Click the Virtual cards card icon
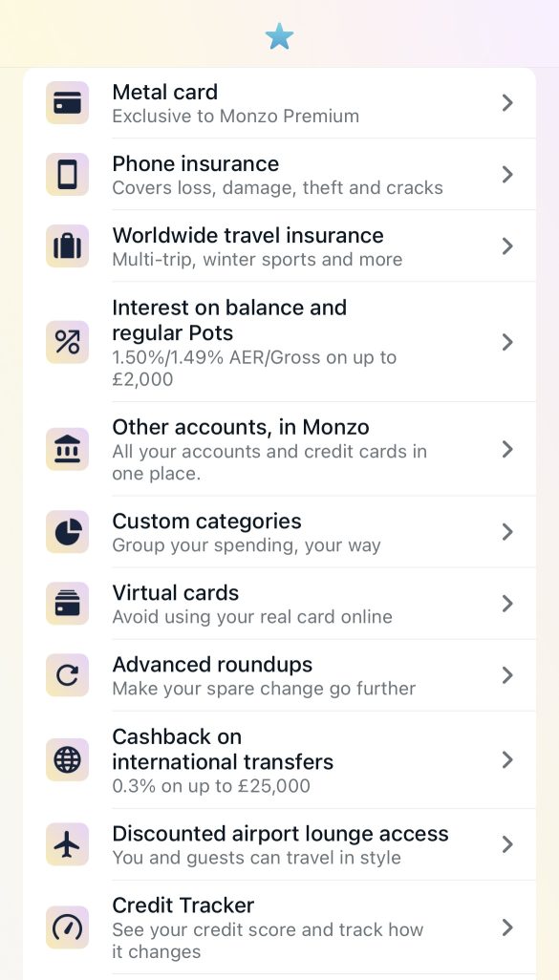Viewport: 559px width, 980px height. 67,603
